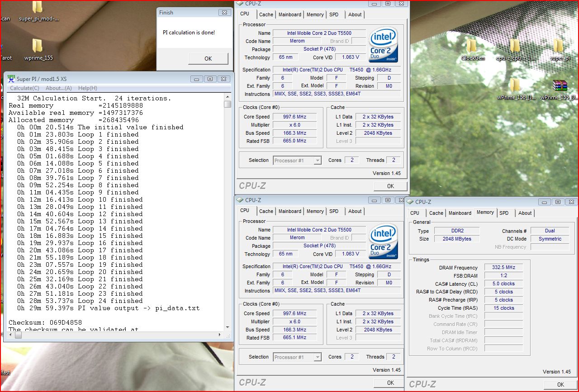Click the Cycle Time value 15 clocks

tap(503, 308)
